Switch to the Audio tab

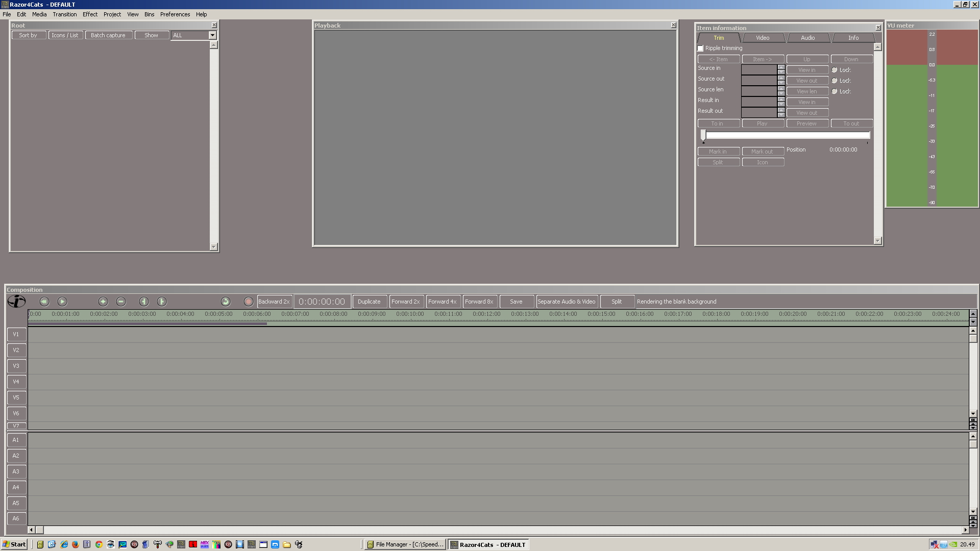click(807, 38)
